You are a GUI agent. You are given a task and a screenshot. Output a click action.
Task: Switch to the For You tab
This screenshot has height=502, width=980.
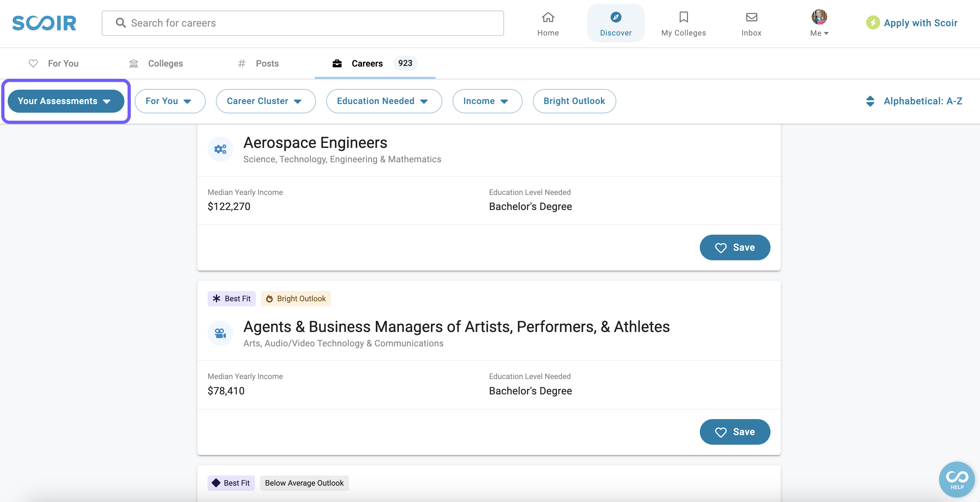[54, 63]
